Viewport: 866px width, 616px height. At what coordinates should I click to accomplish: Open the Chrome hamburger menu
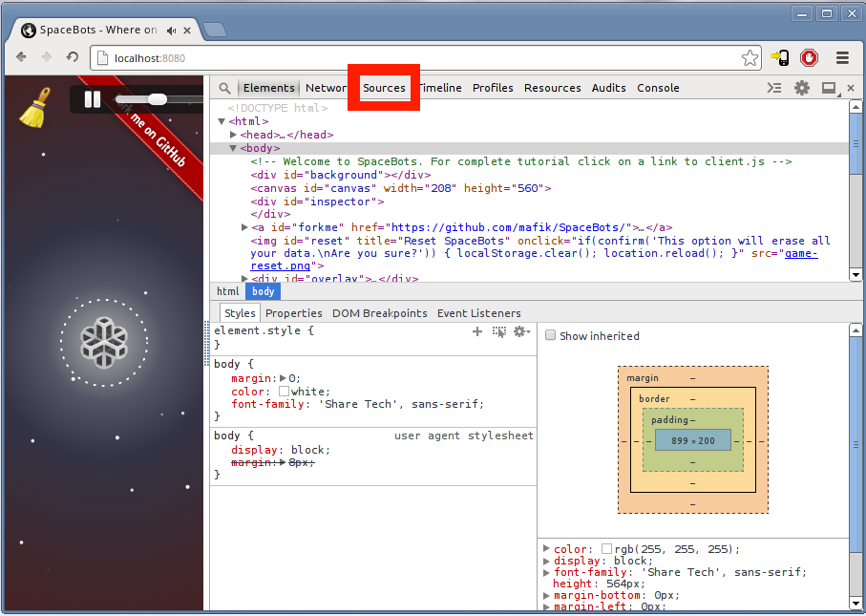pos(842,58)
